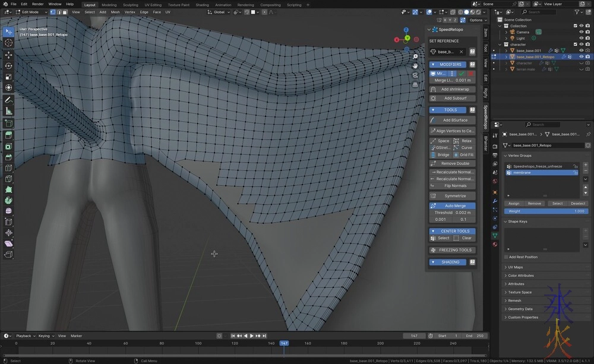Select the Rotate tool
This screenshot has height=364, width=594.
[x=9, y=65]
